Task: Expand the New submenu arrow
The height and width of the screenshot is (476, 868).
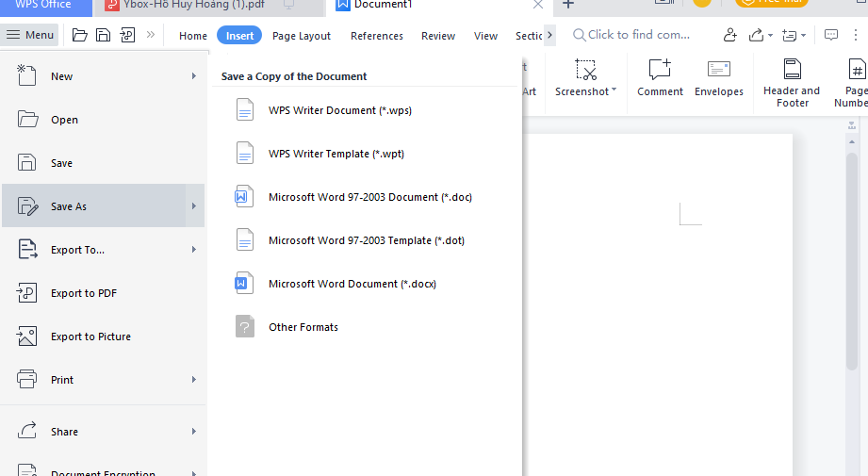Action: [x=194, y=76]
